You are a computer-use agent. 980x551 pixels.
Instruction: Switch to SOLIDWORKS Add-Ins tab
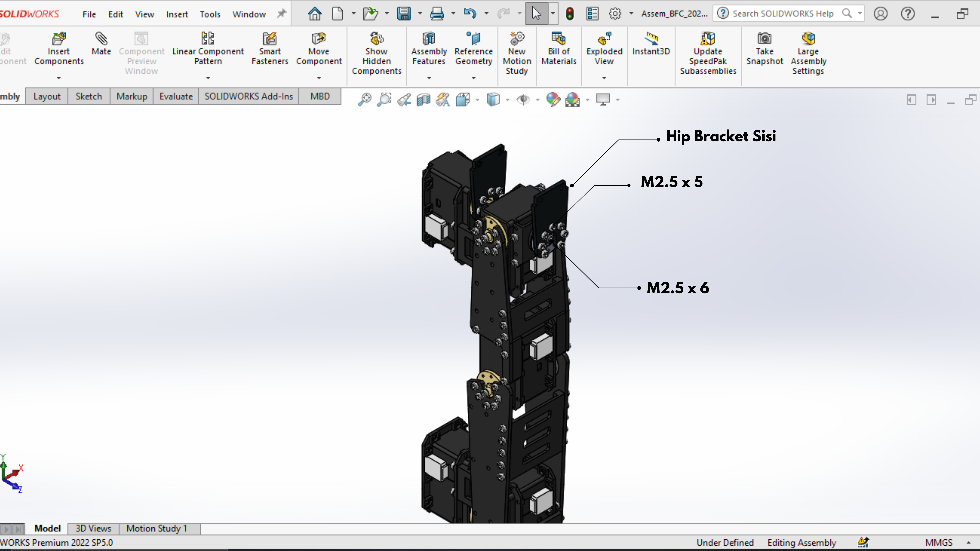pos(249,97)
